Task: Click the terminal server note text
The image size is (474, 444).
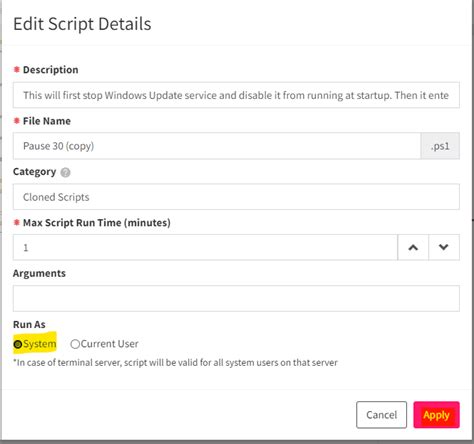Action: coord(175,362)
